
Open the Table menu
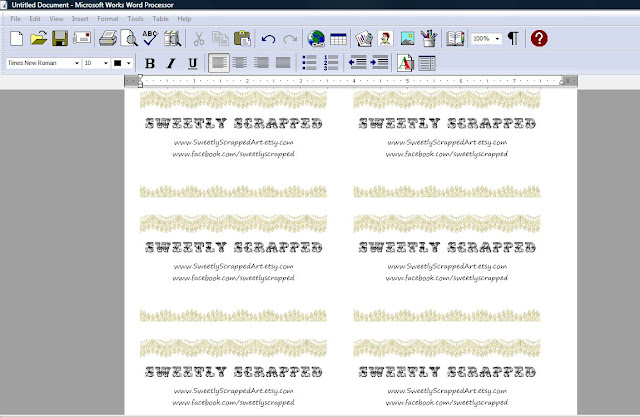[x=160, y=19]
